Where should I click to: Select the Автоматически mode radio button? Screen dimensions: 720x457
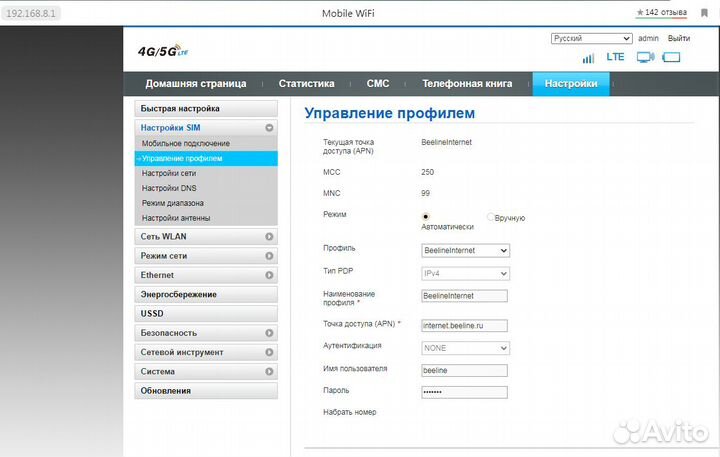point(426,216)
